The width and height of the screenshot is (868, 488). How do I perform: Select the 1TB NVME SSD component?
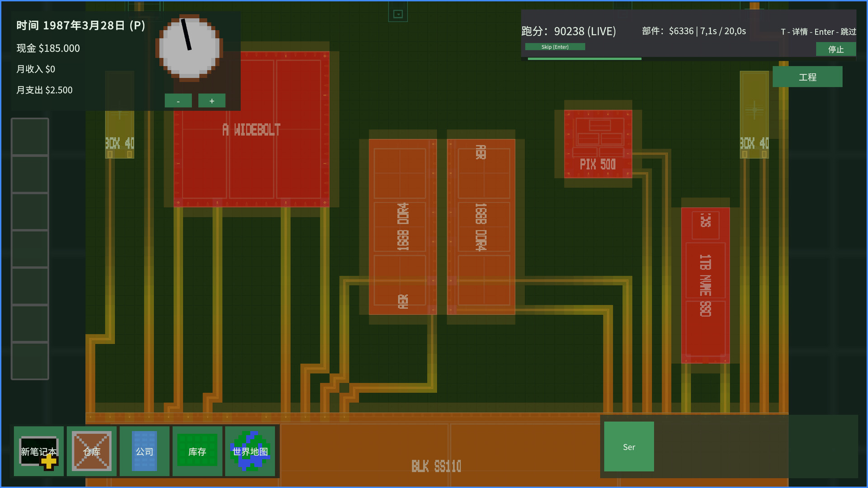[x=705, y=285]
